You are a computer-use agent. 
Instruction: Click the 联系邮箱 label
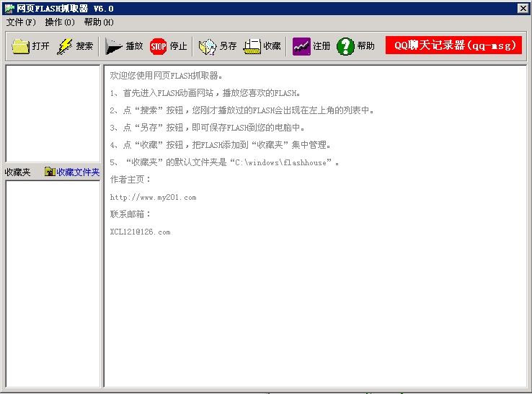click(130, 214)
